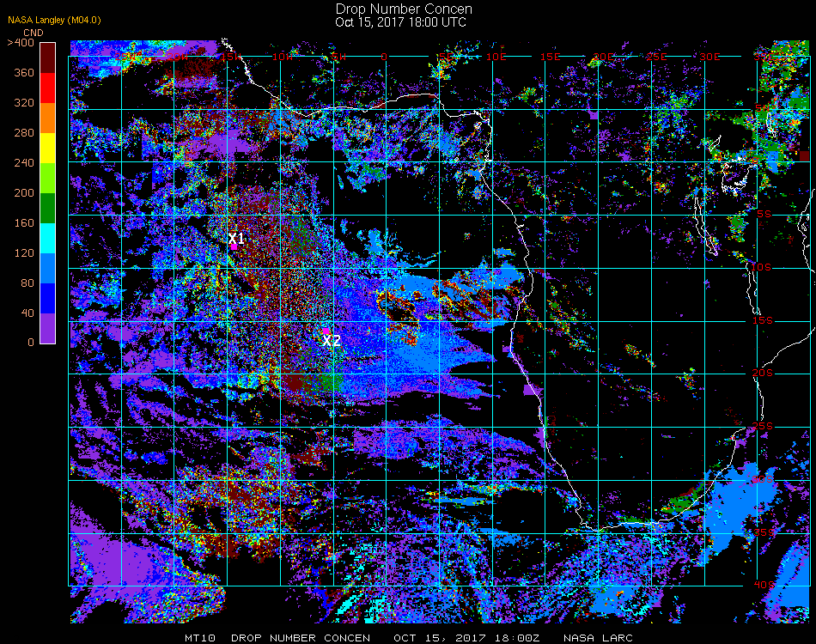Click the '200' scale label
This screenshot has width=816, height=644.
coord(24,193)
